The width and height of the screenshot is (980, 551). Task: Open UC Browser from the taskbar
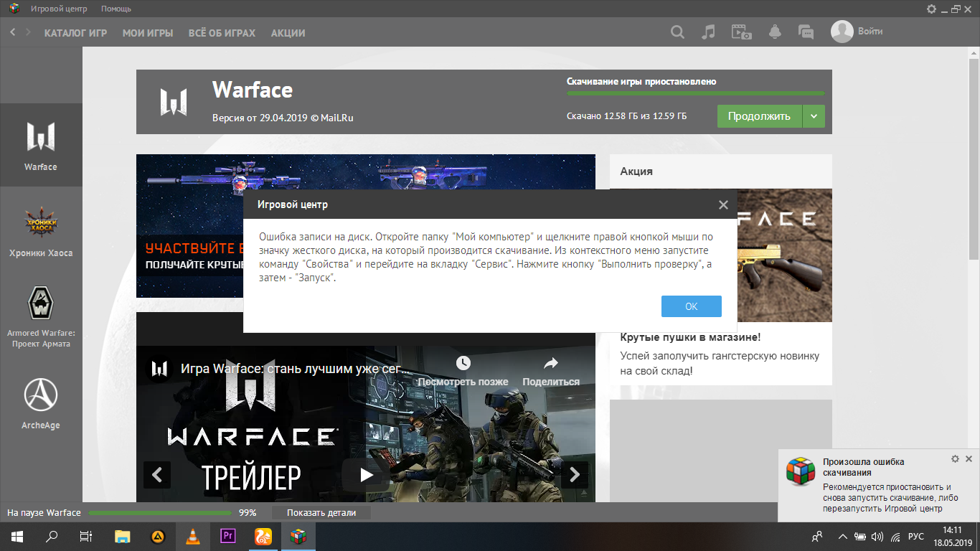coord(263,536)
